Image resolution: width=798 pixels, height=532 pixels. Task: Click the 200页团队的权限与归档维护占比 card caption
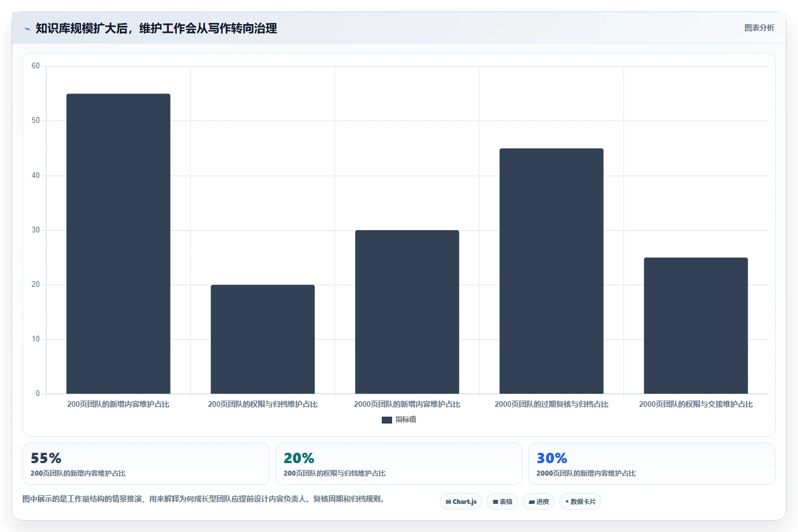coord(334,473)
